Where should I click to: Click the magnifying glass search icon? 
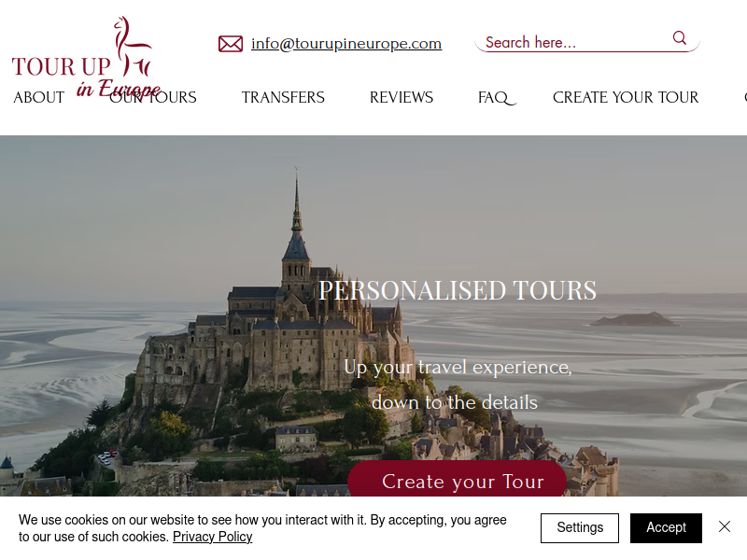(x=680, y=37)
